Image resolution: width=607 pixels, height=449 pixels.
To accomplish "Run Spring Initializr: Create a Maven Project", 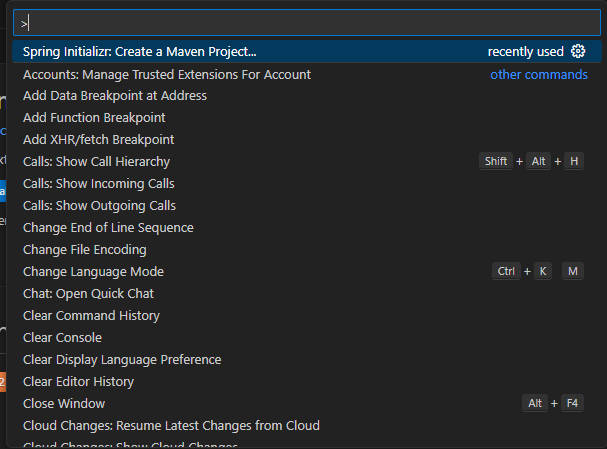I will (307, 51).
